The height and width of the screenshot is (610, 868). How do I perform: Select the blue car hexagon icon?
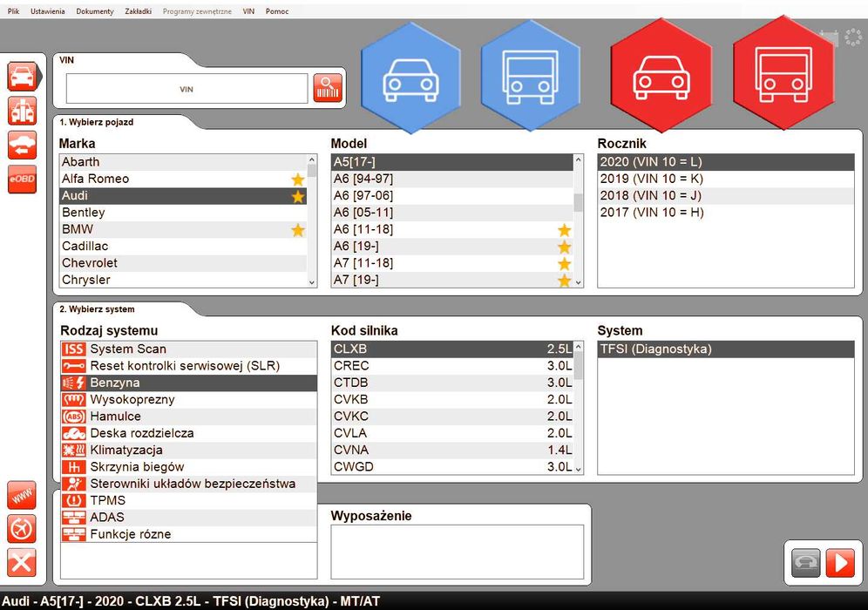click(410, 78)
